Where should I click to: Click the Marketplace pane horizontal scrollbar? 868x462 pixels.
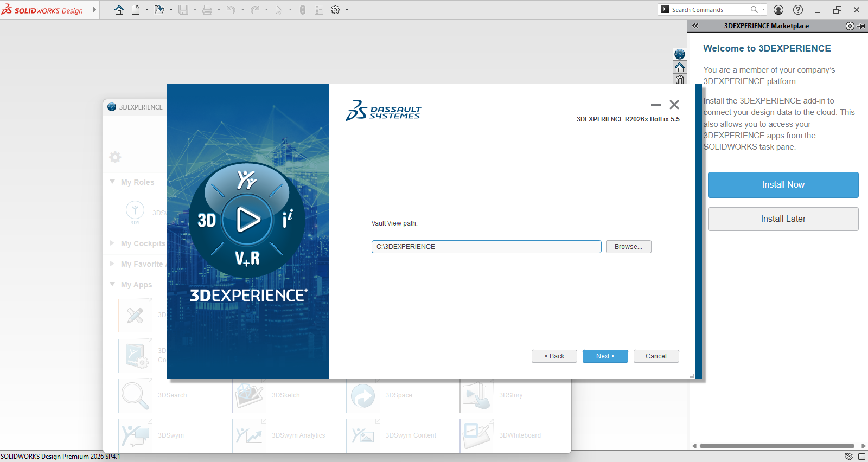tap(777, 446)
